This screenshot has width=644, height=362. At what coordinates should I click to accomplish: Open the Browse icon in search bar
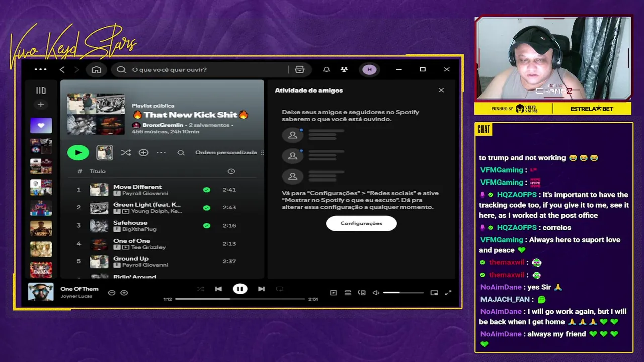pyautogui.click(x=300, y=69)
